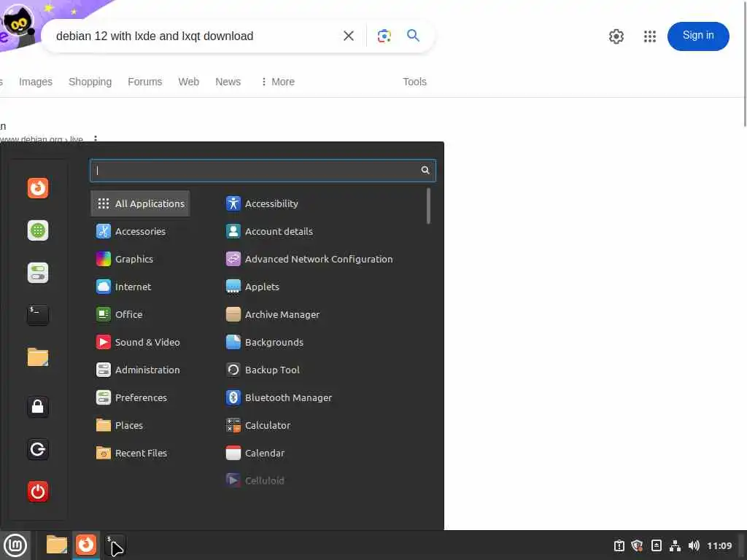The image size is (747, 560).
Task: Open Files folder icon in favorites sidebar
Action: tap(38, 357)
